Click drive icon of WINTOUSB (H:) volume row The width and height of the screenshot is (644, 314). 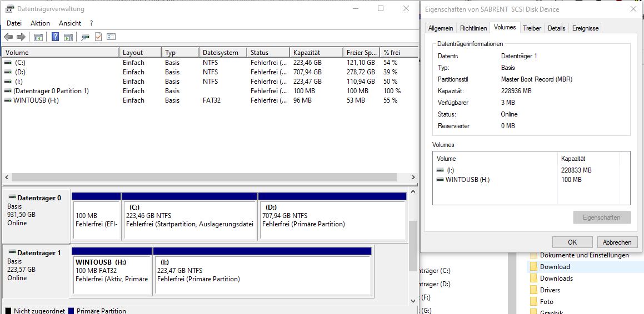[x=8, y=100]
